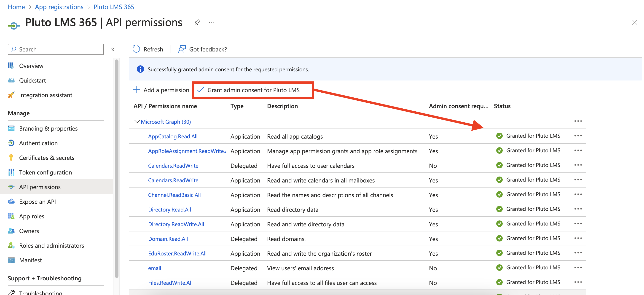This screenshot has width=644, height=295.
Task: Pin the Pluto LMS 365 blade
Action: (197, 22)
